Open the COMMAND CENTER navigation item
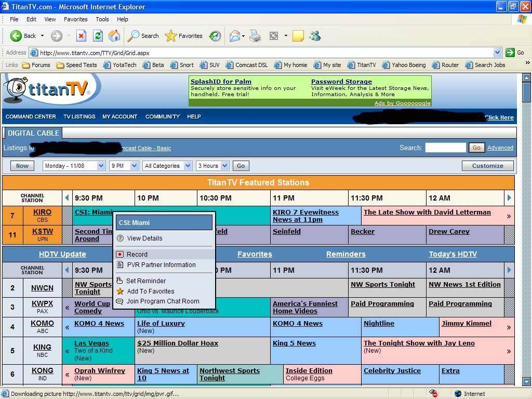 coord(31,116)
